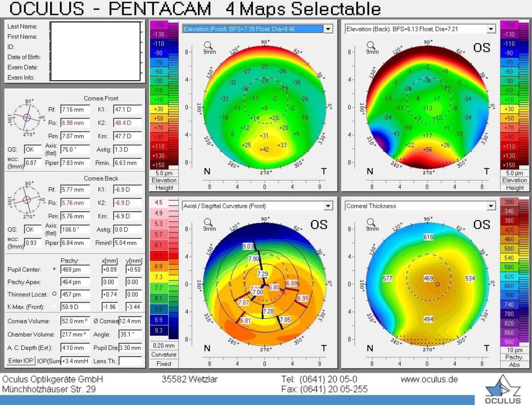Click the Chamber Volume field 217 mm³

75,334
